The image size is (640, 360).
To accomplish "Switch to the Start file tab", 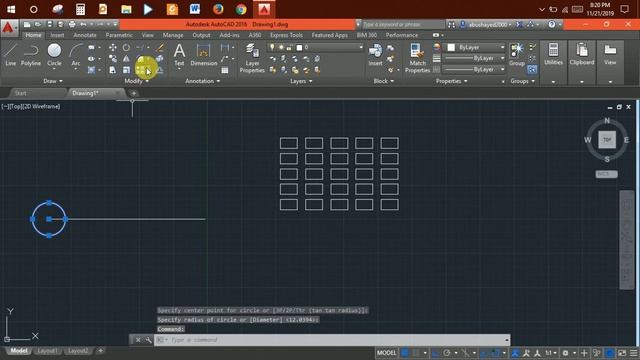I will pyautogui.click(x=20, y=93).
